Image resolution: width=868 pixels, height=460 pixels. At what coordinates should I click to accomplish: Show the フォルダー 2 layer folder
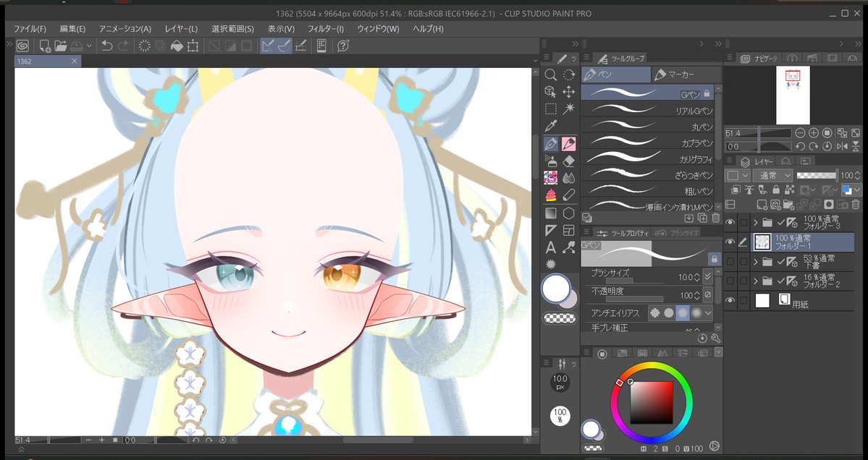point(730,281)
